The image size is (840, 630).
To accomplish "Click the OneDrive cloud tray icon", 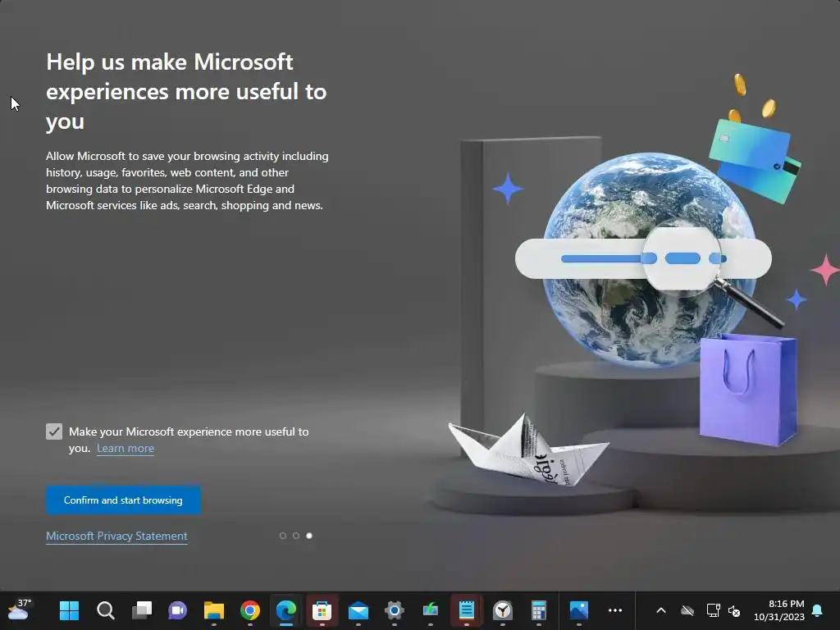I will point(687,610).
